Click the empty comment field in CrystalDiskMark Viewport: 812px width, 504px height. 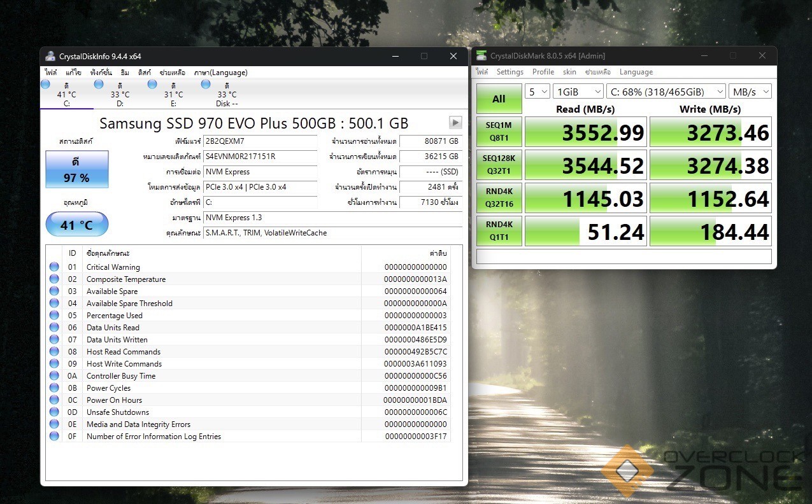point(624,256)
